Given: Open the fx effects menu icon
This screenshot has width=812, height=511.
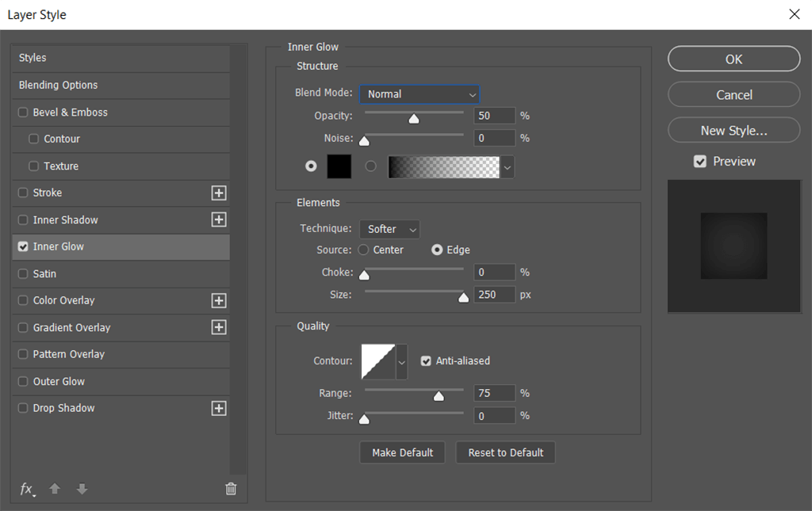Looking at the screenshot, I should [27, 489].
